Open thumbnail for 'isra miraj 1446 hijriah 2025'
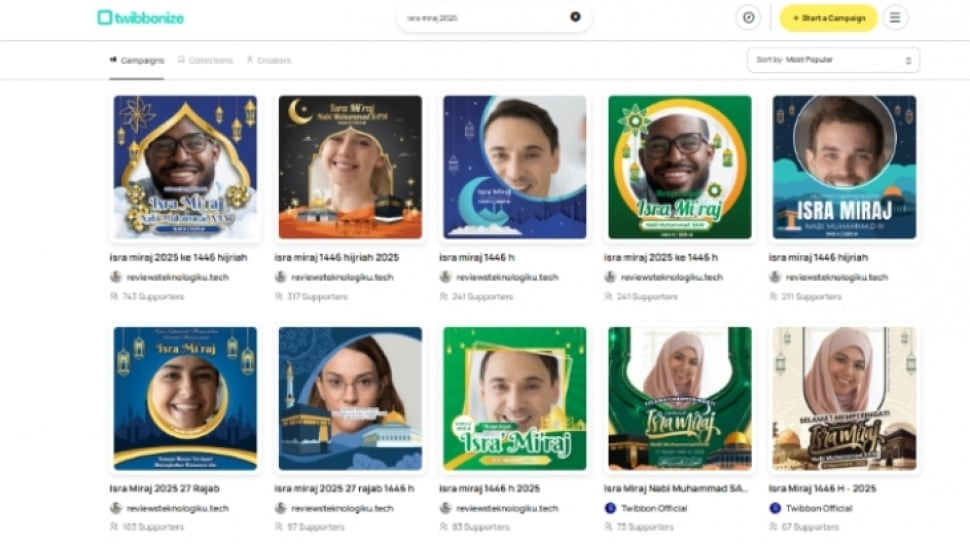The height and width of the screenshot is (544, 970). 350,167
